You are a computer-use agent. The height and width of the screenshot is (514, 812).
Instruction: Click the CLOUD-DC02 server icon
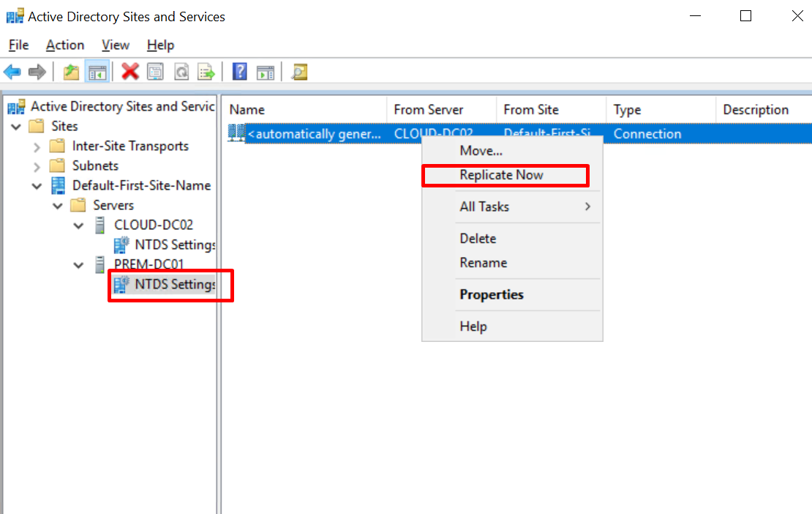pos(100,225)
